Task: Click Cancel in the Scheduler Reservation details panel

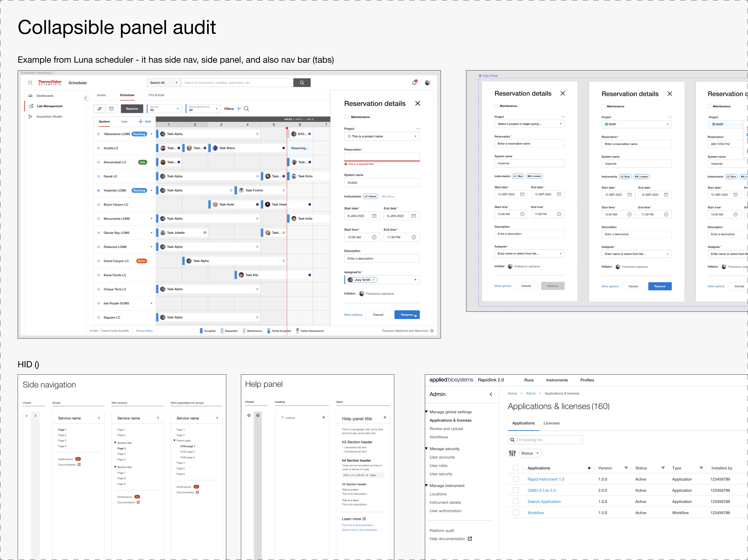Action: [x=378, y=315]
